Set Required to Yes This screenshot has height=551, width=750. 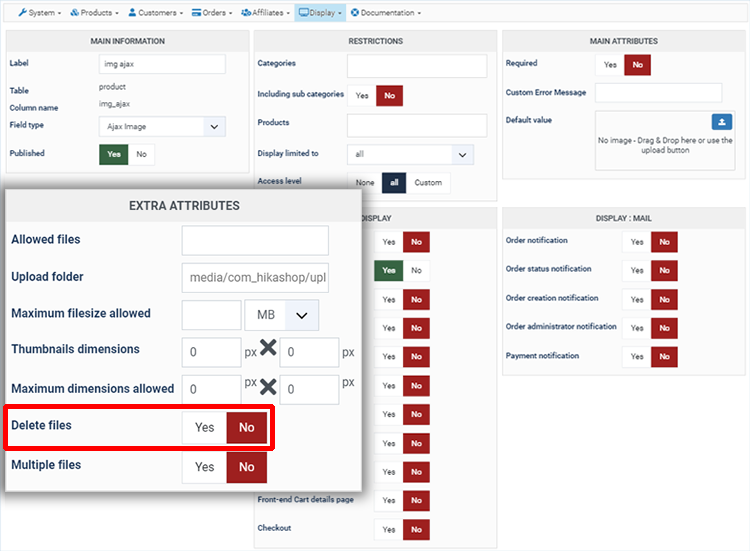610,65
